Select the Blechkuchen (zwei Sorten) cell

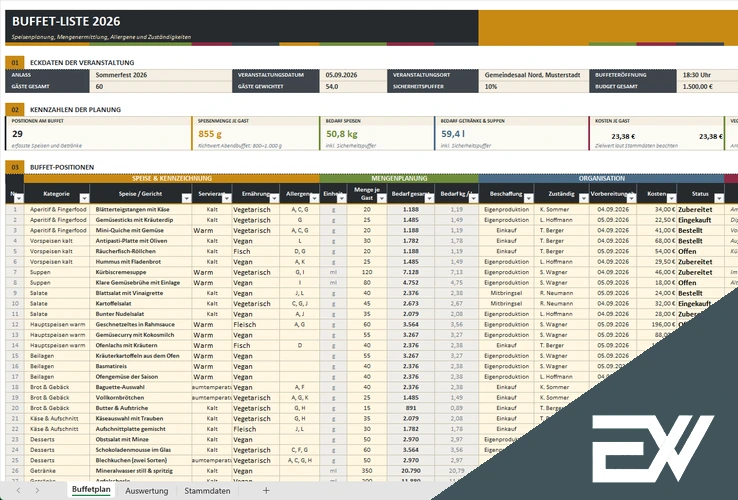click(x=140, y=460)
